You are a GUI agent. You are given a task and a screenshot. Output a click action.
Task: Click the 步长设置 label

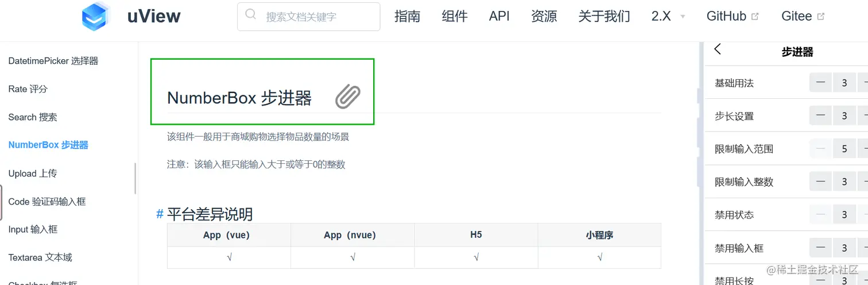click(734, 116)
